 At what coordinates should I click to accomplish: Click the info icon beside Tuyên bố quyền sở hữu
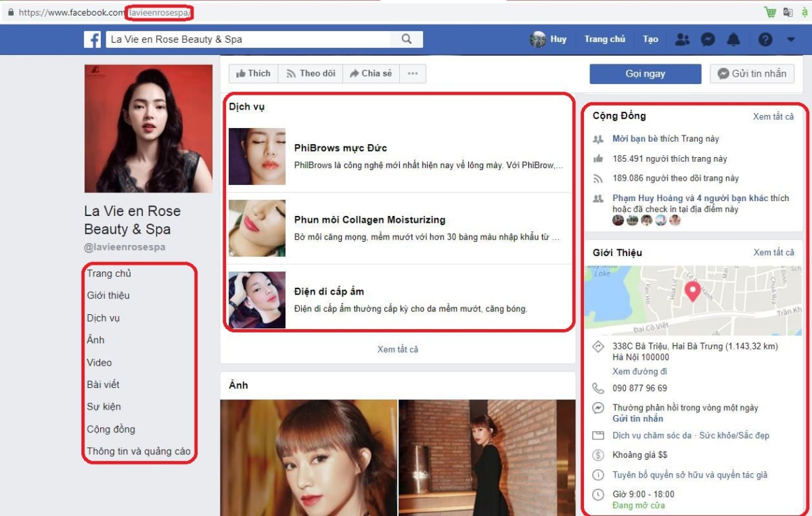click(598, 475)
